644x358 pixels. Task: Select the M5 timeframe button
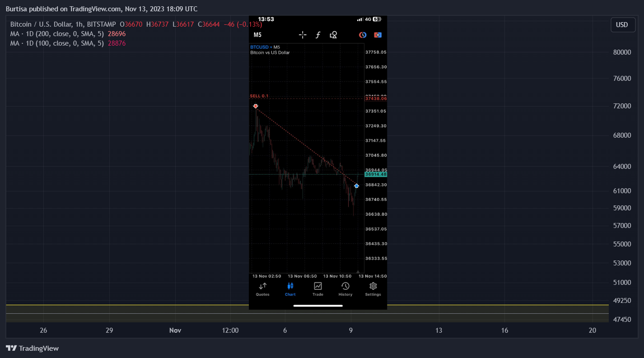pos(257,35)
